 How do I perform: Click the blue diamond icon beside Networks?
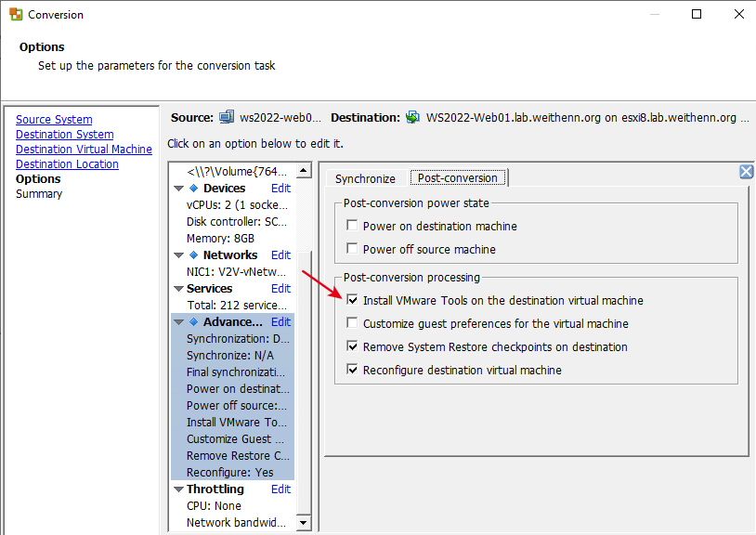193,255
